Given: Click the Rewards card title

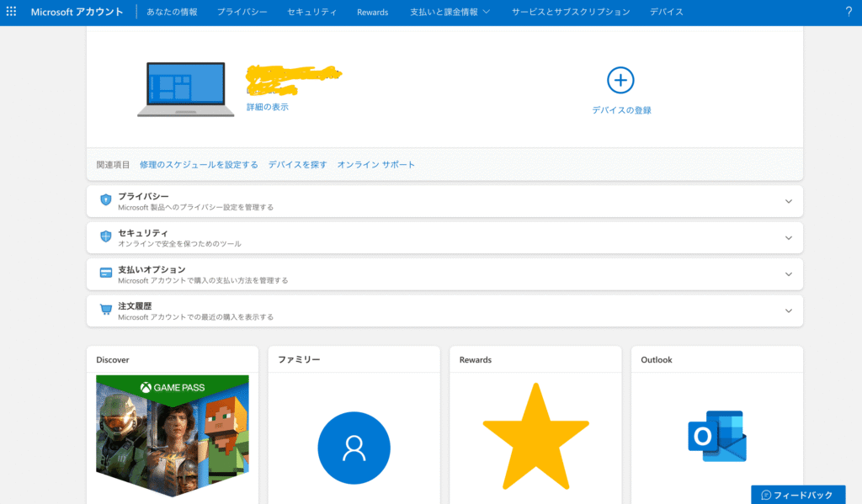Looking at the screenshot, I should point(476,360).
